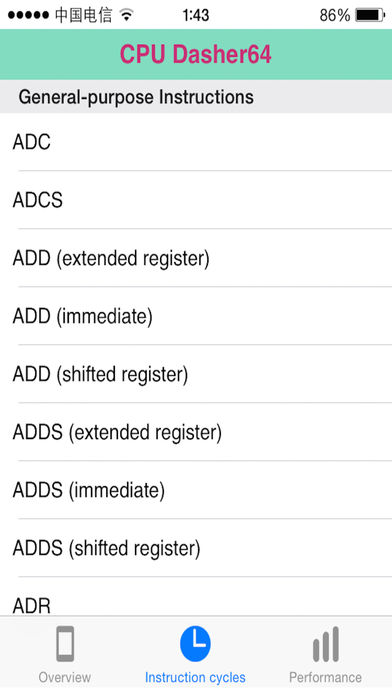Switch to the Performance tab label
The height and width of the screenshot is (696, 392).
tap(325, 677)
